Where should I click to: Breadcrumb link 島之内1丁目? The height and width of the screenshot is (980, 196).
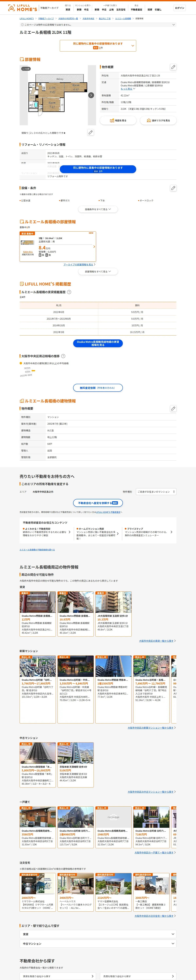click(x=105, y=18)
